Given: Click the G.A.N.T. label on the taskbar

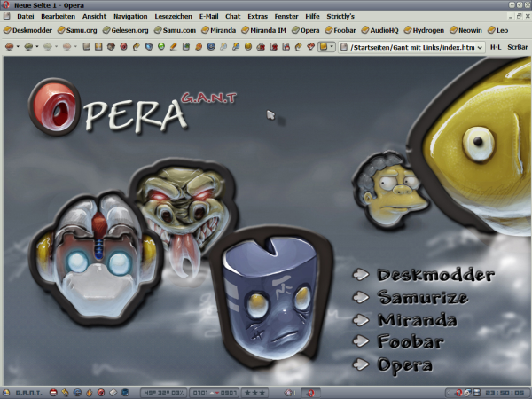Looking at the screenshot, I should pyautogui.click(x=28, y=393).
